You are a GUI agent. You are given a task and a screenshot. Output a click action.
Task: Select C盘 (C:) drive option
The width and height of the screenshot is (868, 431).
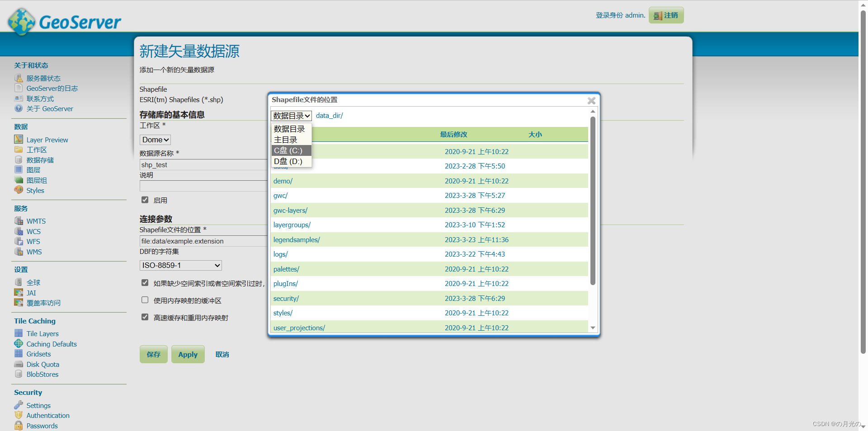pyautogui.click(x=291, y=150)
